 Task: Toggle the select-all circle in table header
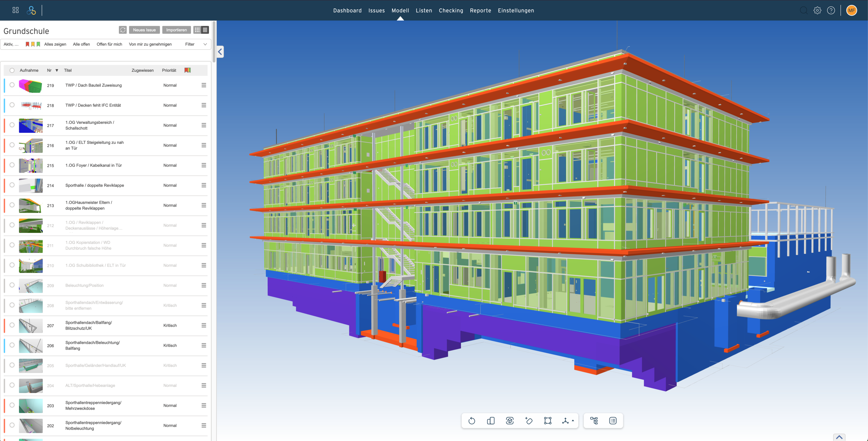tap(12, 70)
